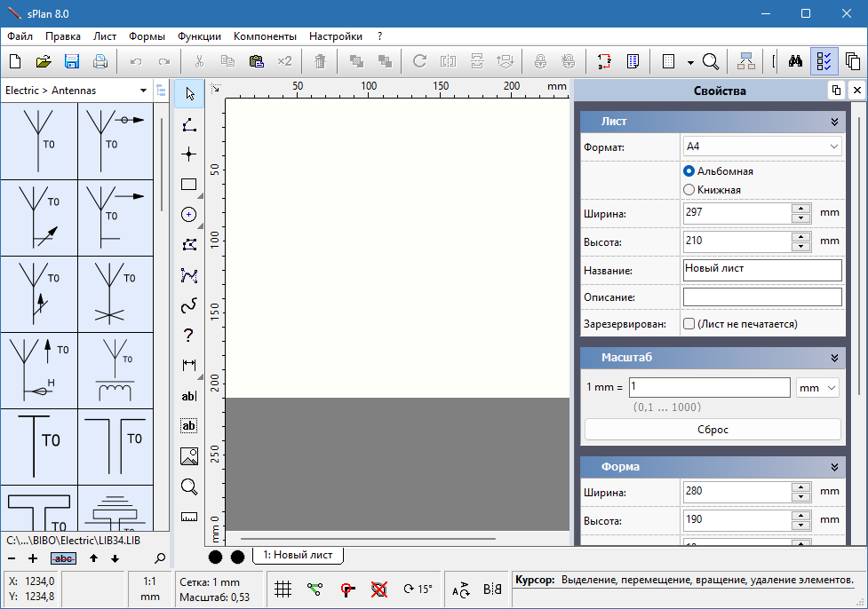This screenshot has width=868, height=609.
Task: Open search with the binoculars icon
Action: [x=795, y=61]
